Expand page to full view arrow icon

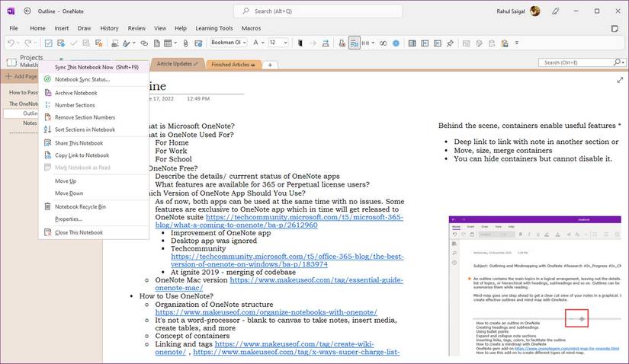tap(620, 80)
